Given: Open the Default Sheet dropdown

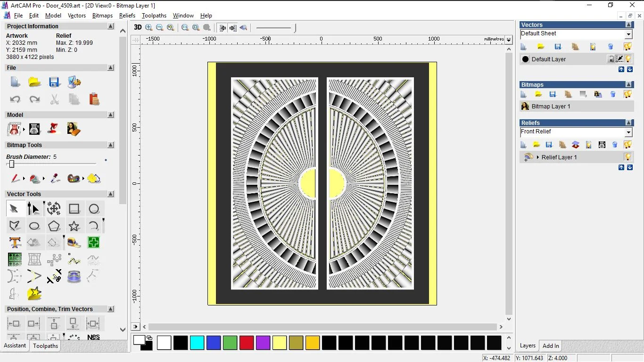Looking at the screenshot, I should pos(628,34).
